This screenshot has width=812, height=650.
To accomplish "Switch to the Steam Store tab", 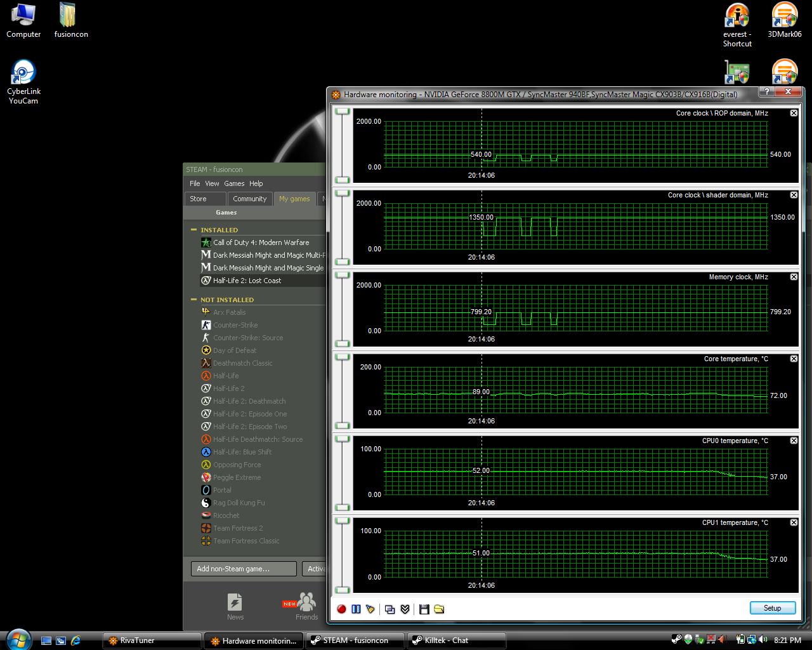I will (206, 199).
